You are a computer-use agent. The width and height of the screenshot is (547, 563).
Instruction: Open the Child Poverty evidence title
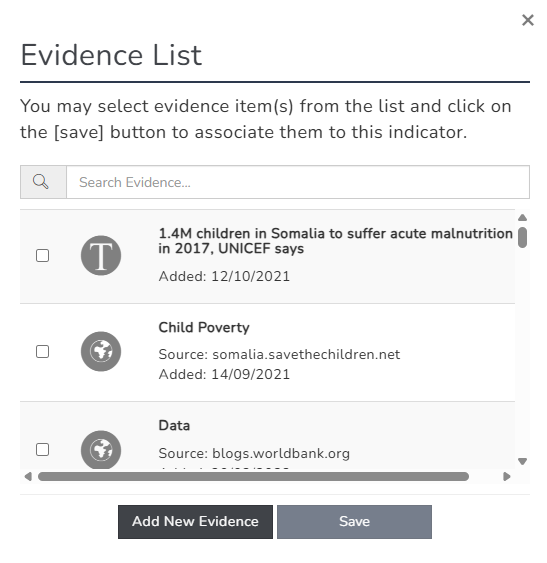[x=204, y=327]
